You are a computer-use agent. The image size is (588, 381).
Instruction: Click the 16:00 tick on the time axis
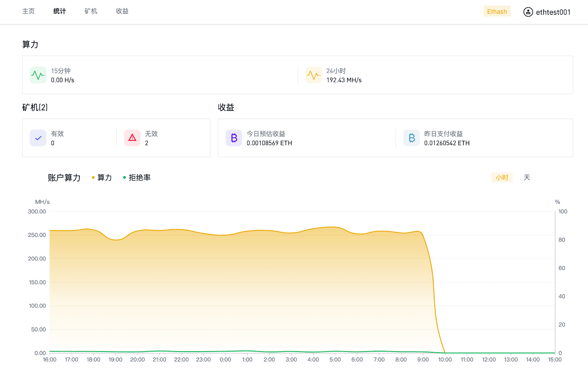click(50, 360)
